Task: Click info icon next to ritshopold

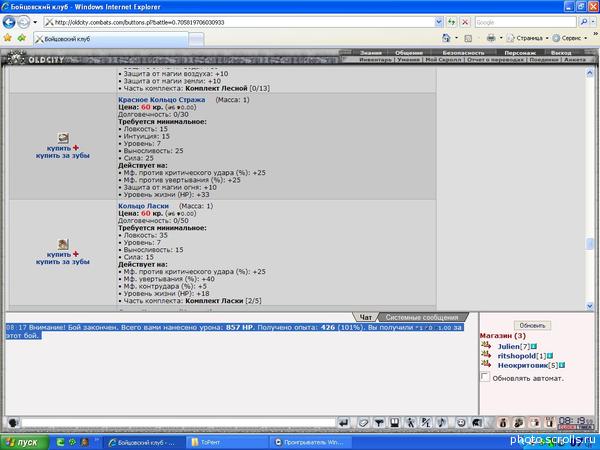Action: click(549, 356)
